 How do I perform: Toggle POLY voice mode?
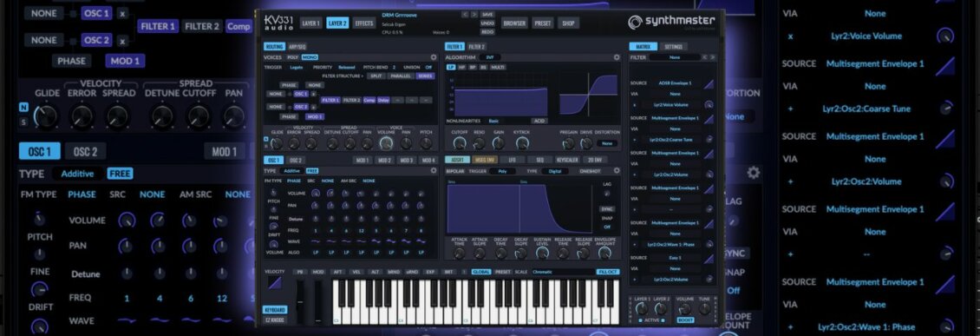[292, 57]
